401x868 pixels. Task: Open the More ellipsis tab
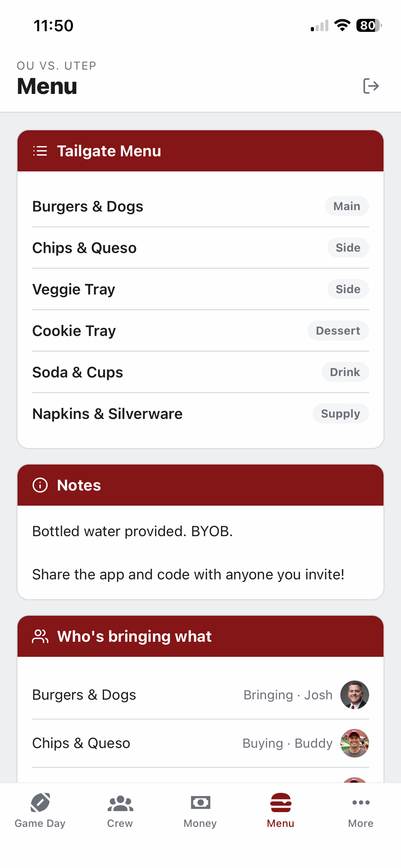(361, 811)
